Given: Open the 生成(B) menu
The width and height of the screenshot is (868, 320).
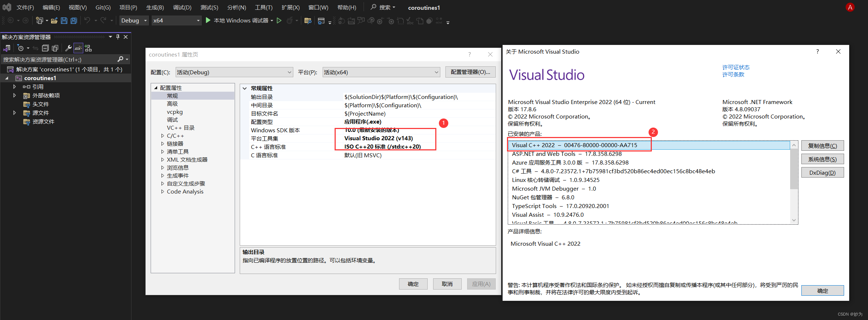Looking at the screenshot, I should pos(155,7).
